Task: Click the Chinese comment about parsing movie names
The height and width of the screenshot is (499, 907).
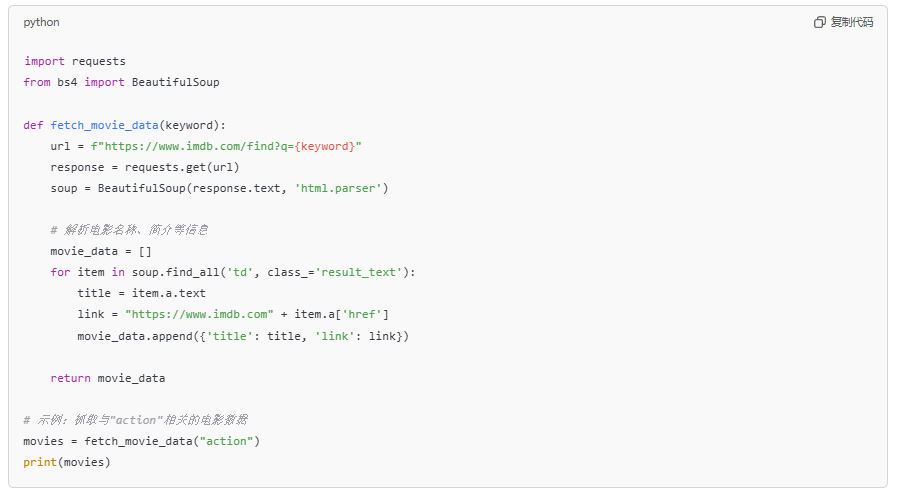Action: click(x=129, y=230)
